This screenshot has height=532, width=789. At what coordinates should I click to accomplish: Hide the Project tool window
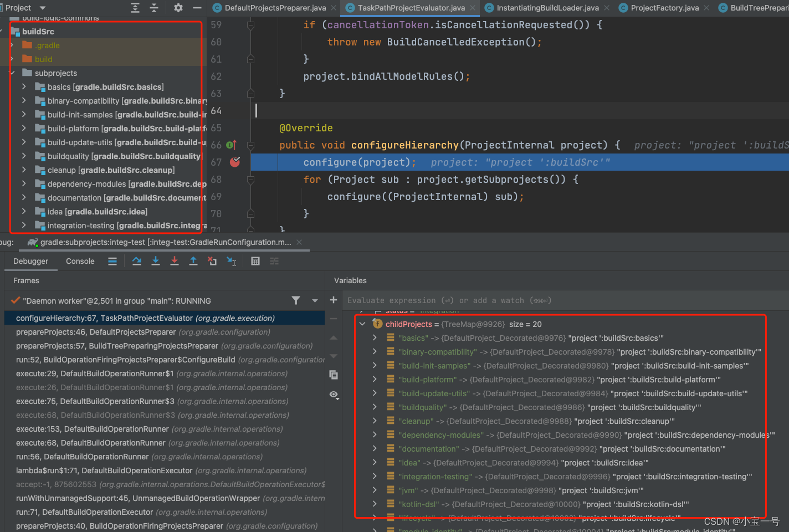tap(197, 8)
